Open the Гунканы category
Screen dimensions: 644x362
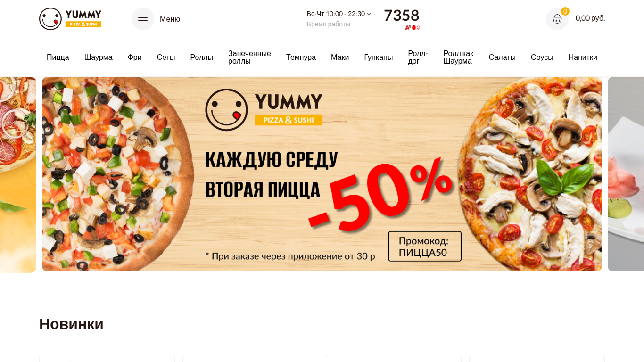tap(379, 58)
